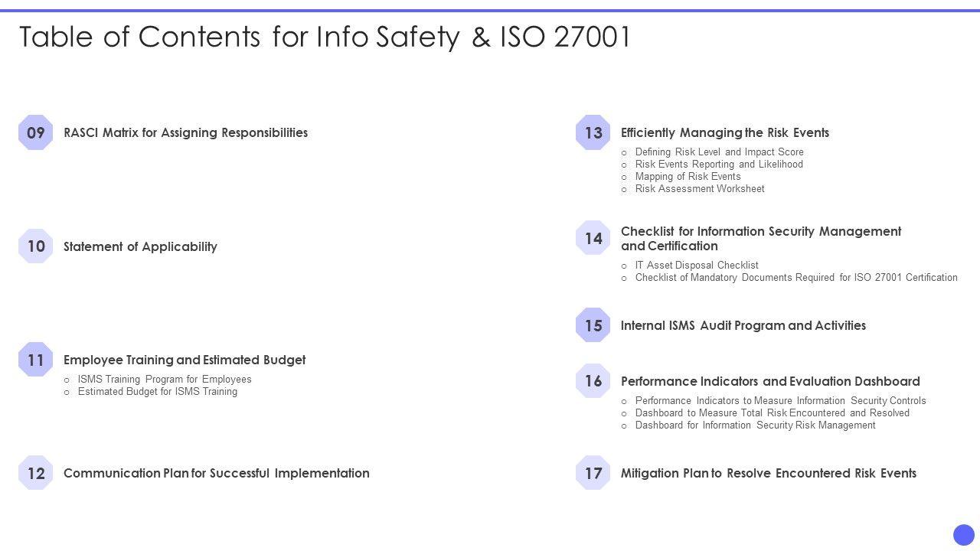Click the number 09 octagon badge
This screenshot has width=980, height=551.
pyautogui.click(x=36, y=132)
